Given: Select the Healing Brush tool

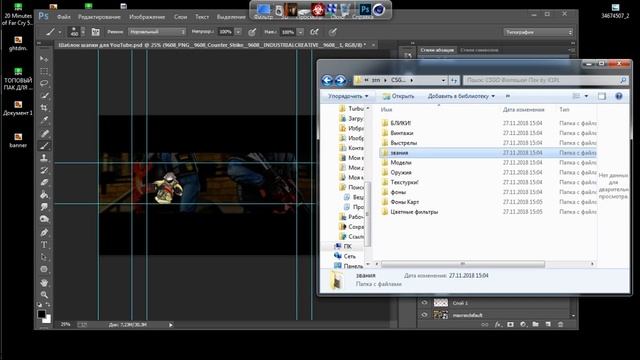Looking at the screenshot, I should click(x=44, y=133).
